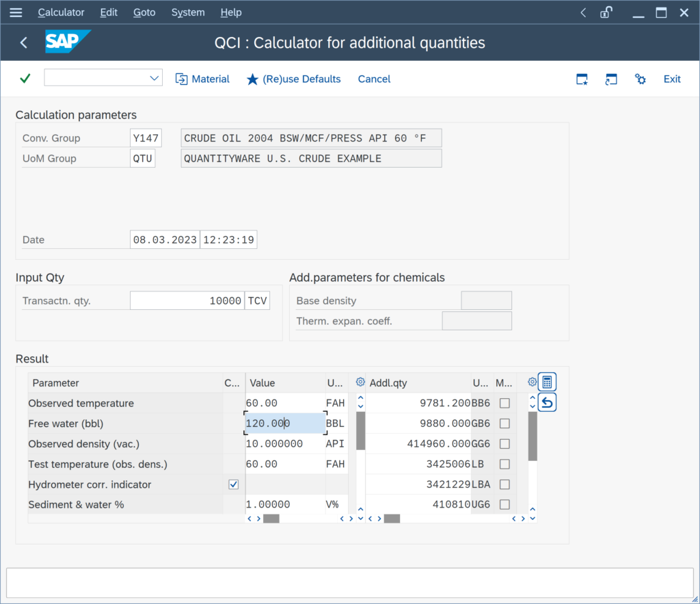
Task: Check the M... box for 414960.000 GG6 row
Action: point(504,444)
